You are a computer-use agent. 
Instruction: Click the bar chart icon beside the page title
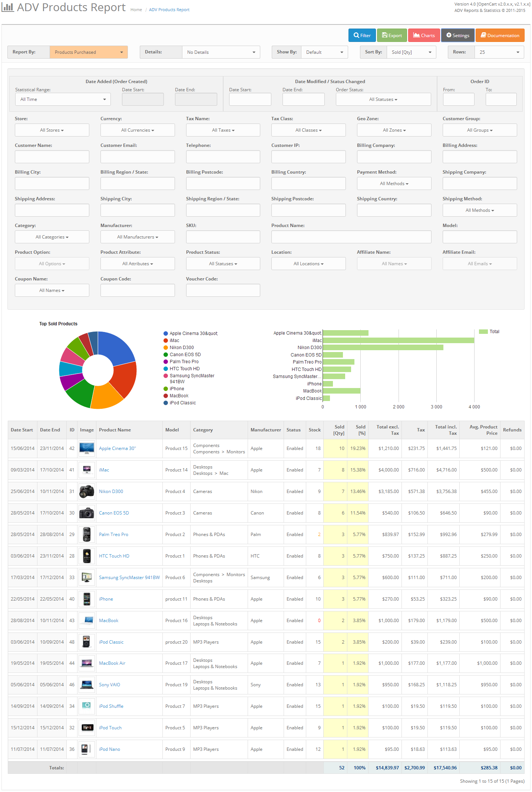click(x=7, y=7)
